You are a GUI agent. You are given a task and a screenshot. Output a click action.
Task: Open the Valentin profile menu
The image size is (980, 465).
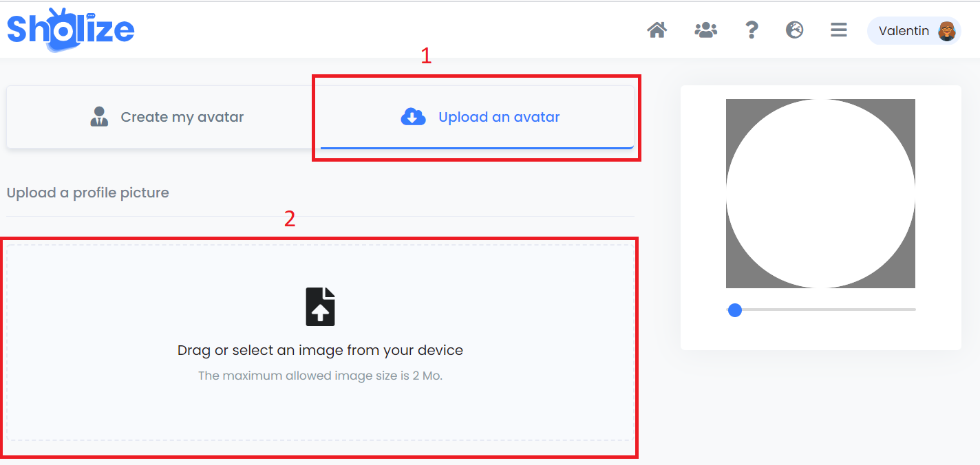tap(914, 31)
